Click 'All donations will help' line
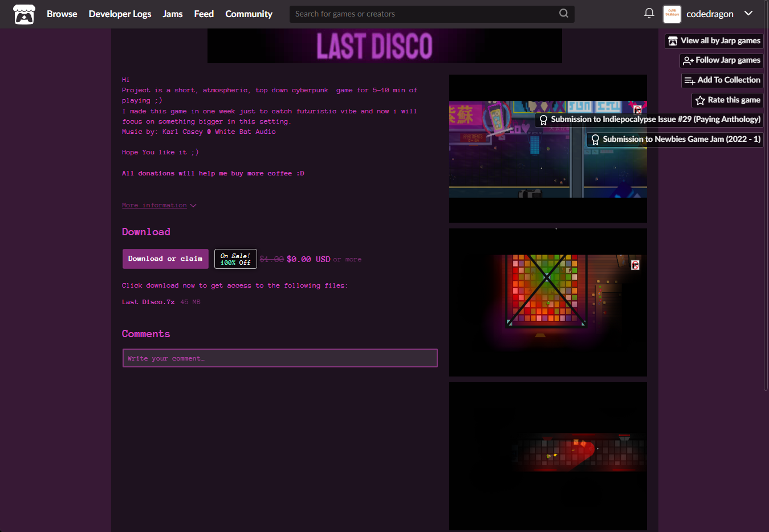The width and height of the screenshot is (769, 532). click(x=213, y=173)
